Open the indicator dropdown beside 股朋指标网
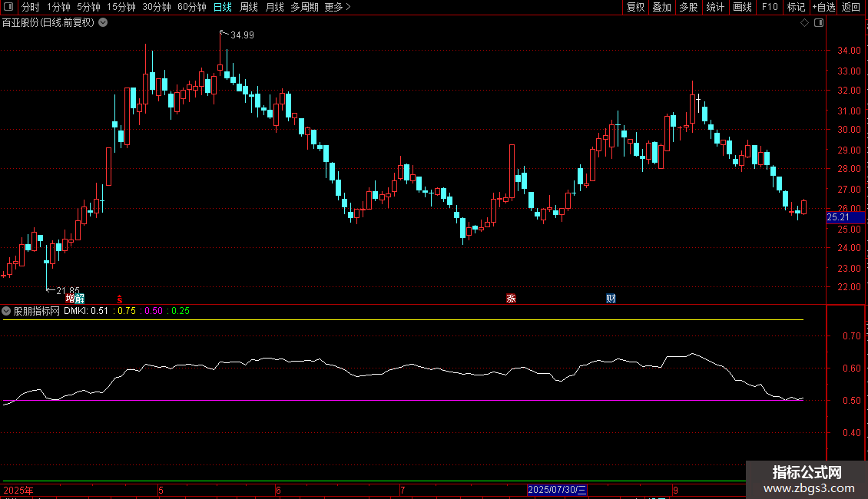 click(6, 311)
